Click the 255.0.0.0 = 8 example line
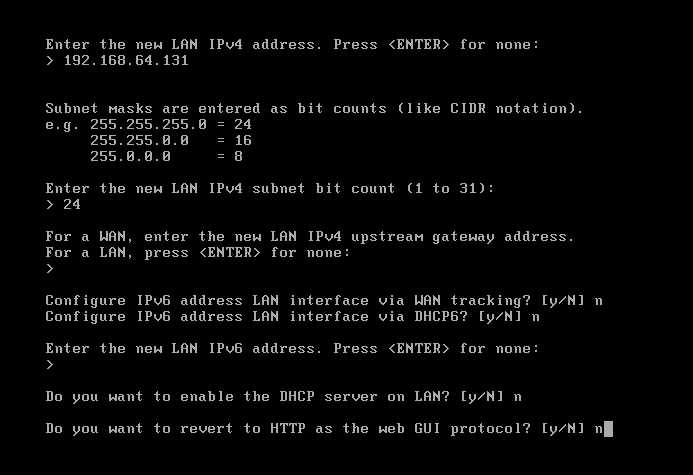Screen dimensions: 693x475 point(167,156)
